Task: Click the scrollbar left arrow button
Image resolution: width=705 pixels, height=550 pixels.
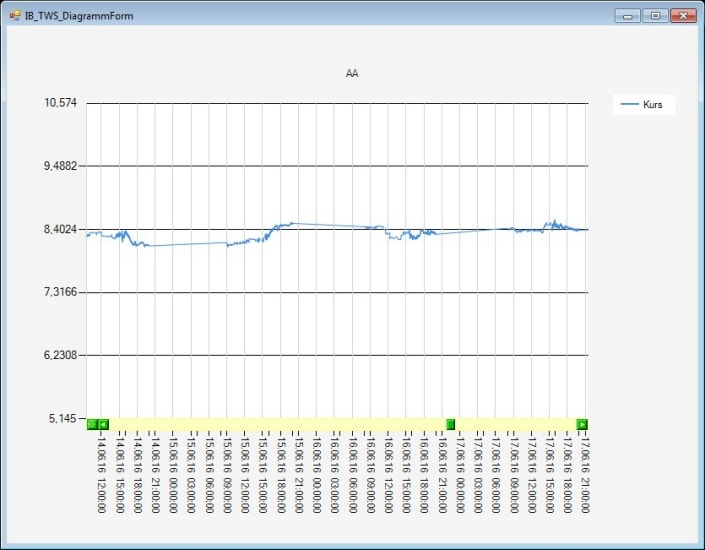Action: pyautogui.click(x=103, y=424)
